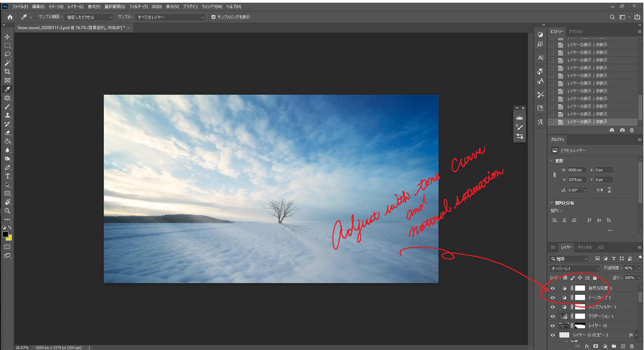Open the ファイル(F) menu

coord(20,7)
